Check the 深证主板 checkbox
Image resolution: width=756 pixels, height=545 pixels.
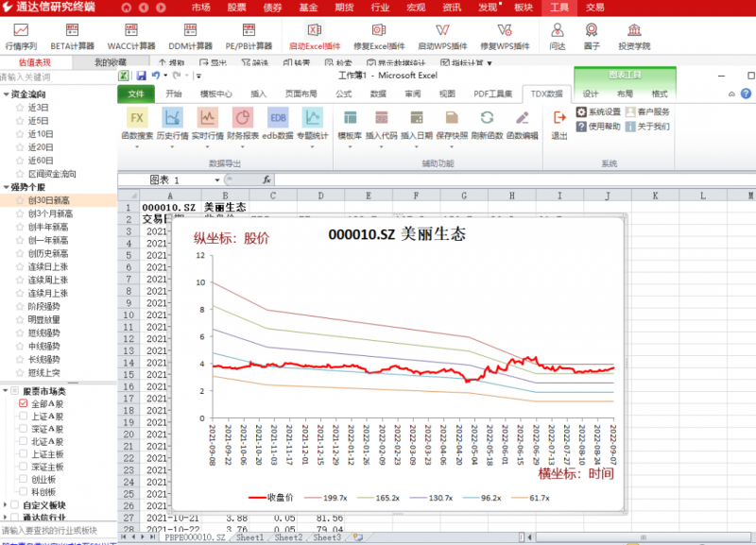pyautogui.click(x=23, y=466)
